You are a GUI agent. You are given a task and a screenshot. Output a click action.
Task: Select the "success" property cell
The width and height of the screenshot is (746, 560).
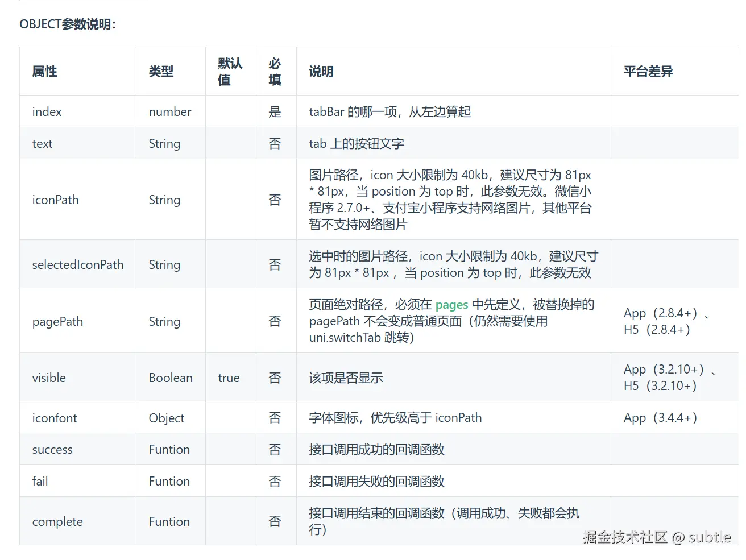[x=52, y=450]
